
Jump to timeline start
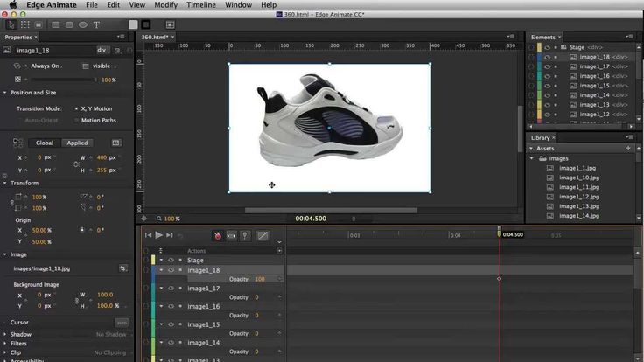pyautogui.click(x=148, y=235)
